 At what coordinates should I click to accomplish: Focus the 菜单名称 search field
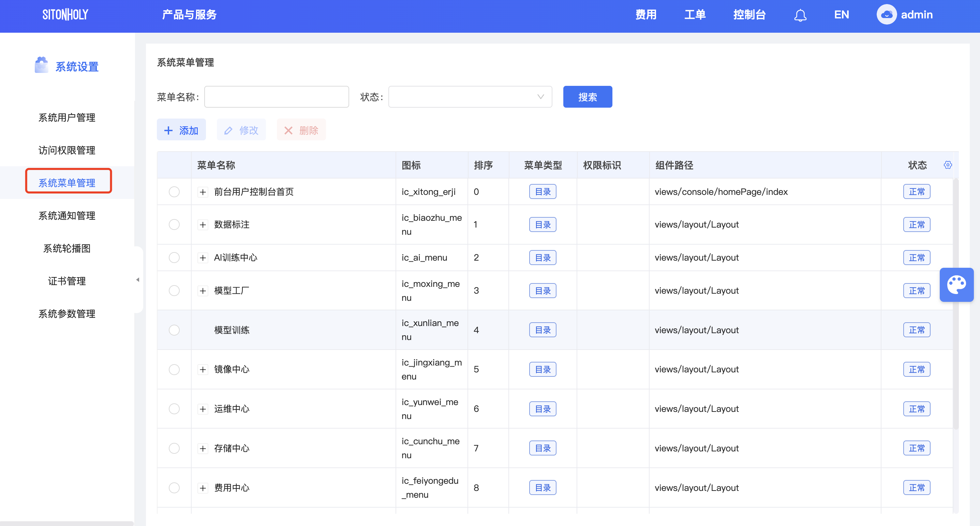pyautogui.click(x=277, y=97)
